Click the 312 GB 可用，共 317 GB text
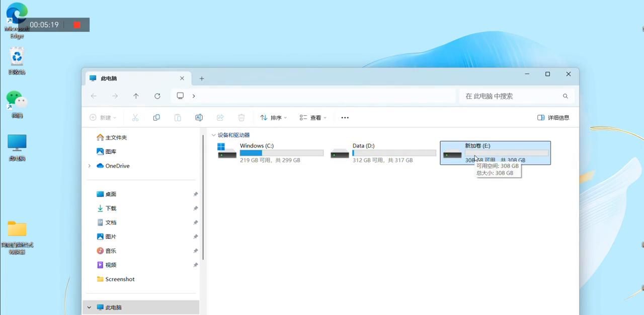This screenshot has height=315, width=644. click(383, 161)
